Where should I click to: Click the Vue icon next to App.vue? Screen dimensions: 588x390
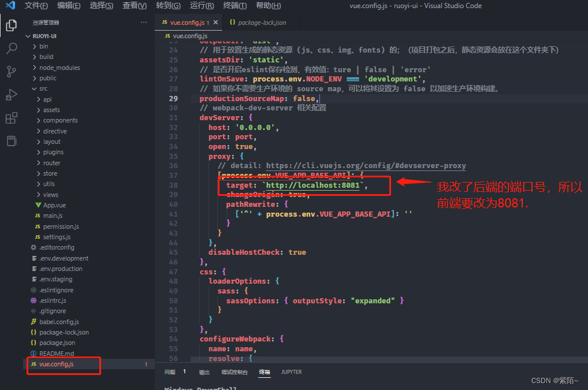[38, 205]
